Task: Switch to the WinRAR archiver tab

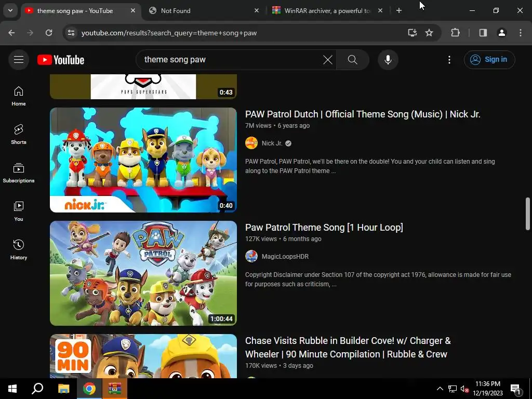Action: pyautogui.click(x=322, y=10)
